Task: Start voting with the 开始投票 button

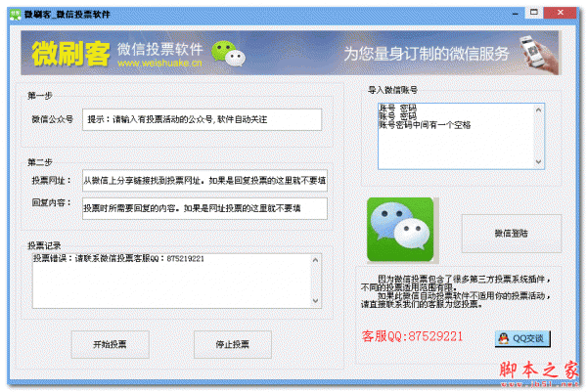Action: coord(110,344)
